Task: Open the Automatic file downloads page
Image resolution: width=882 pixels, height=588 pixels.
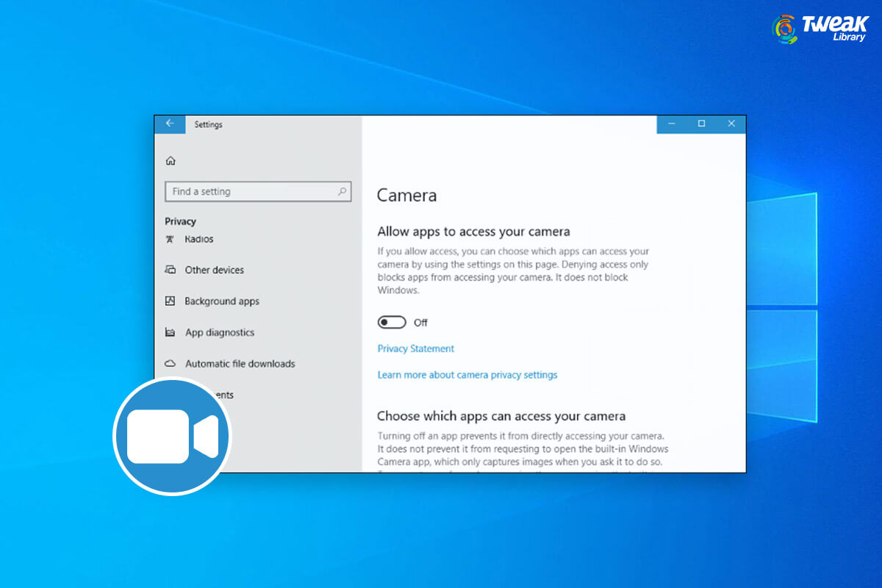Action: coord(239,363)
